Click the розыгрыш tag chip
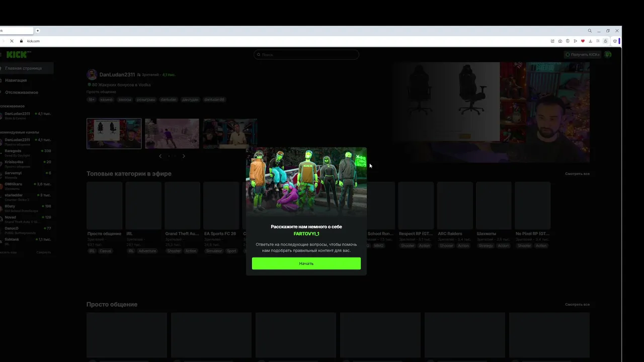This screenshot has width=644, height=362. 146,100
